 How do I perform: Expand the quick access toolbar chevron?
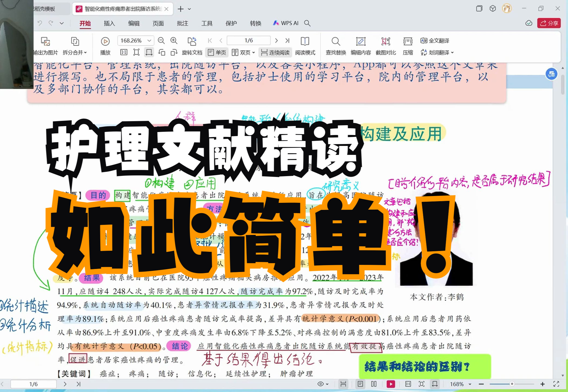(x=62, y=23)
